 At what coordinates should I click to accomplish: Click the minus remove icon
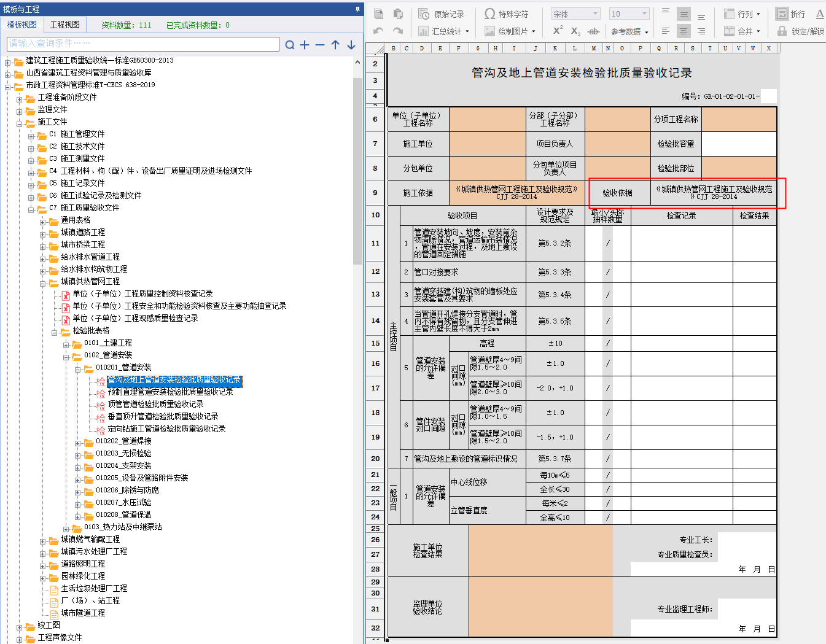coord(320,44)
